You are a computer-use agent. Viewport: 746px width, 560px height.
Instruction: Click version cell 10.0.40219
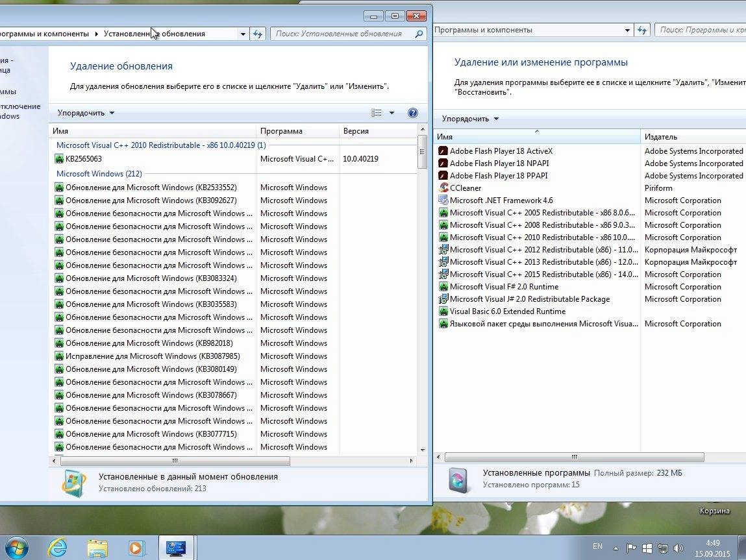click(x=360, y=159)
